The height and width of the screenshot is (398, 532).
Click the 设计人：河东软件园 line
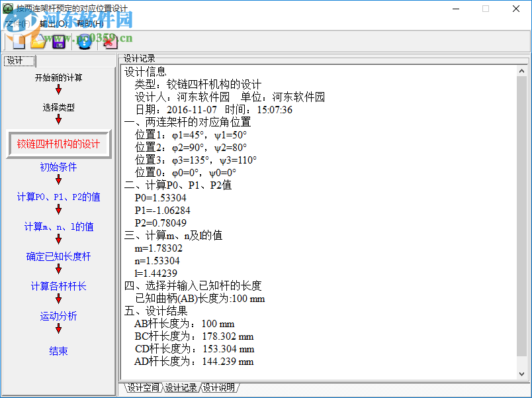click(x=182, y=97)
